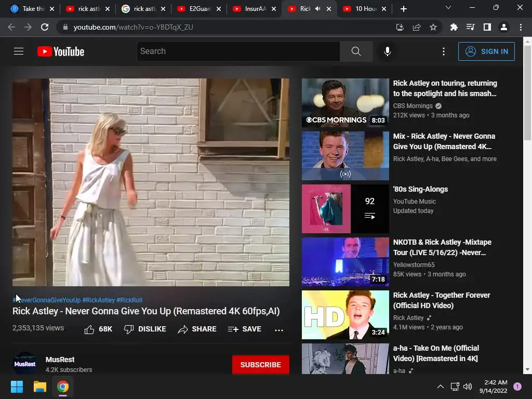Focus the YouTube Search field
532x399 pixels.
click(238, 51)
